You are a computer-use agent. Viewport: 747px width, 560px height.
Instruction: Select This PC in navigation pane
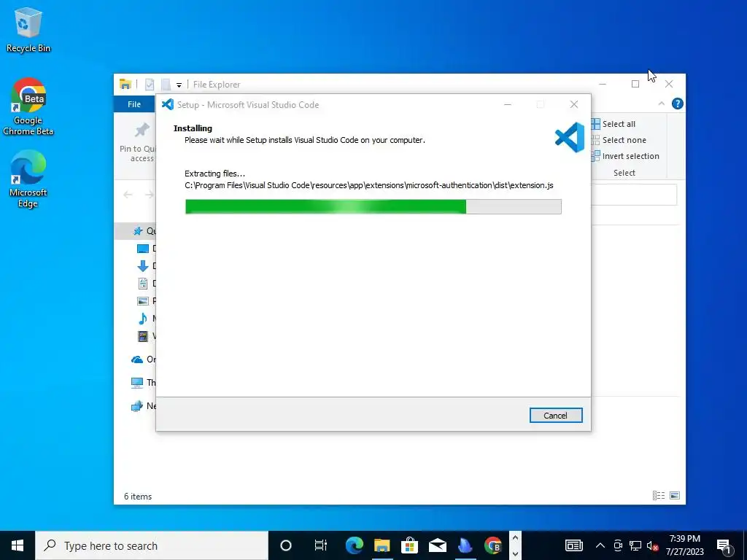tap(143, 382)
